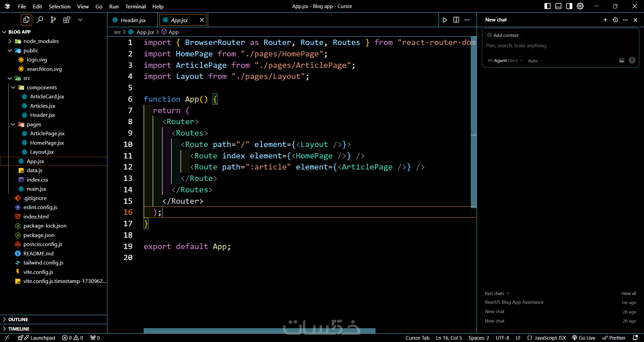Open the Agent mode dropdown
This screenshot has height=342, width=644.
[x=505, y=61]
